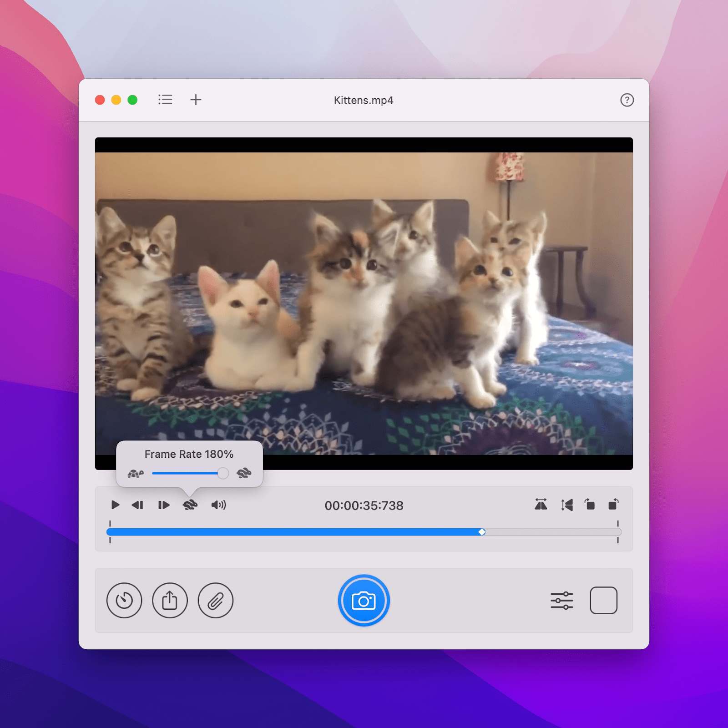This screenshot has height=728, width=728.
Task: Step back one frame
Action: click(x=138, y=505)
